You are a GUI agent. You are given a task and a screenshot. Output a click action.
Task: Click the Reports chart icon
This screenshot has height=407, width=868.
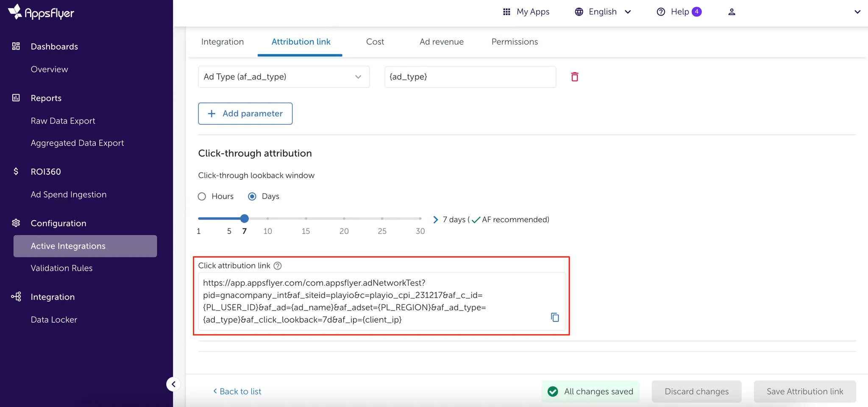click(x=16, y=98)
